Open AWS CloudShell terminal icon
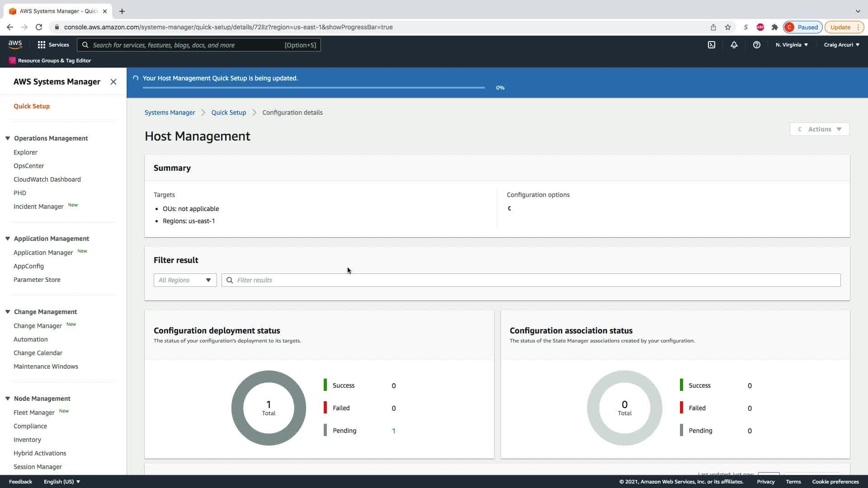Screen dimensions: 868x488 tap(711, 45)
